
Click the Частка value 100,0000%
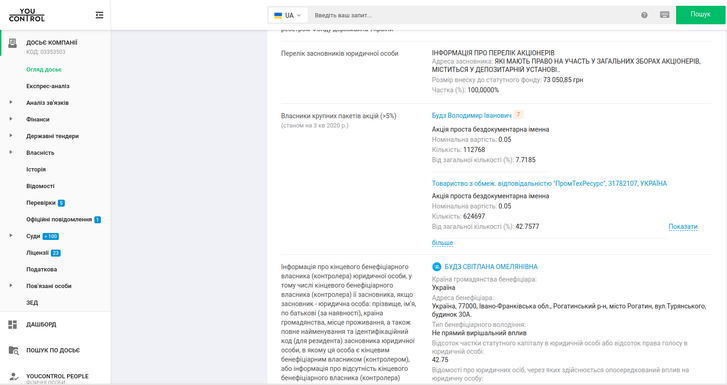coord(483,90)
